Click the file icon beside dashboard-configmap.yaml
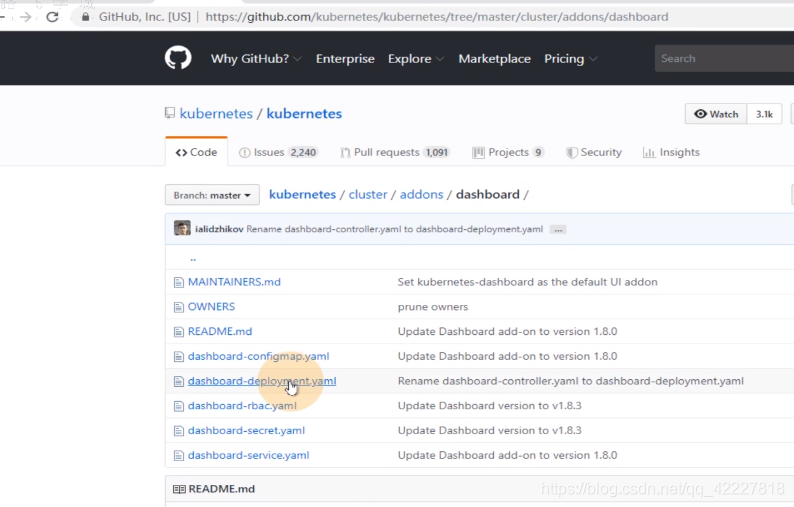Image resolution: width=794 pixels, height=507 pixels. point(178,357)
